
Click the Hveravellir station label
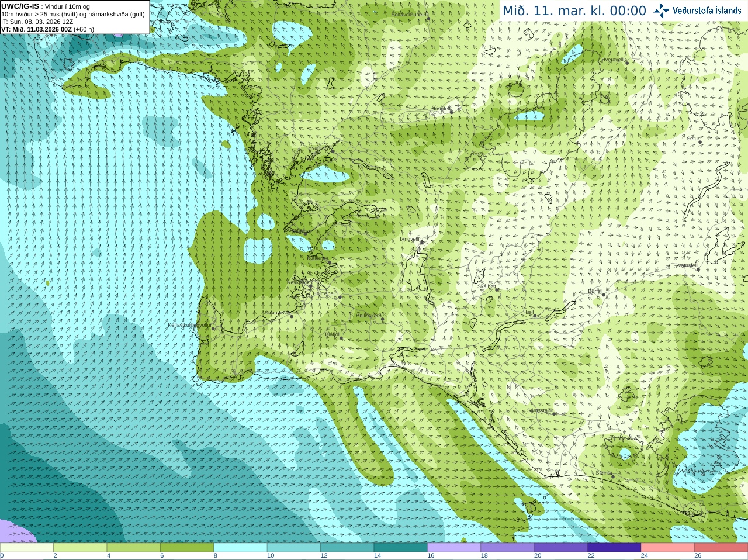[614, 60]
